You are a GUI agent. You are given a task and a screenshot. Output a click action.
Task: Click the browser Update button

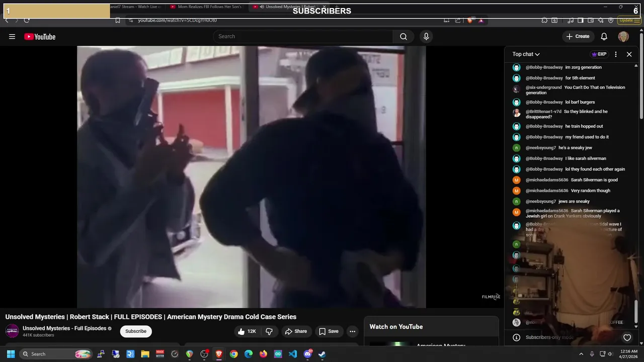(x=629, y=20)
